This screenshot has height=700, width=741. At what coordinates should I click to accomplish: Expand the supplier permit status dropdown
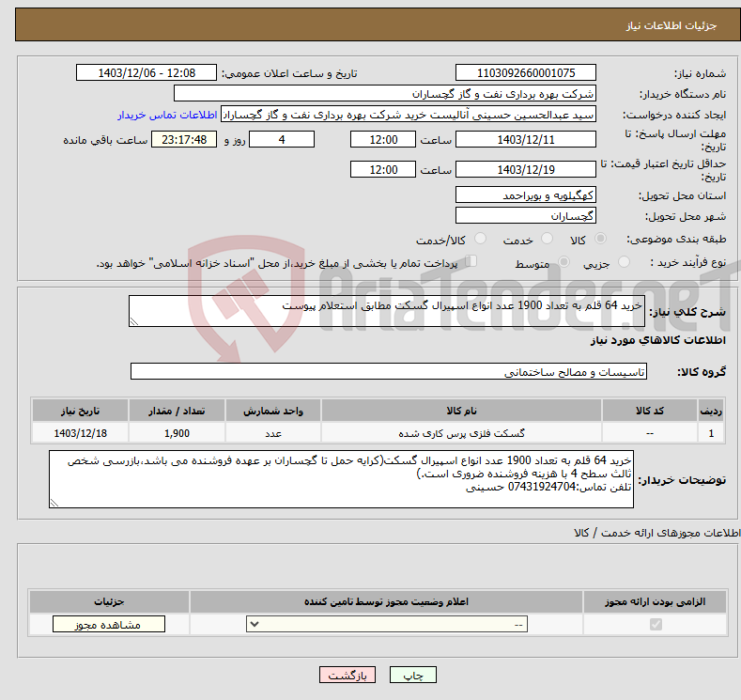387,625
